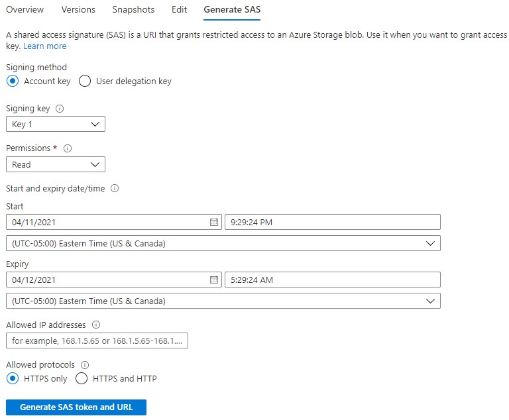Select the Account key radio button
This screenshot has height=420, width=509.
pos(13,81)
